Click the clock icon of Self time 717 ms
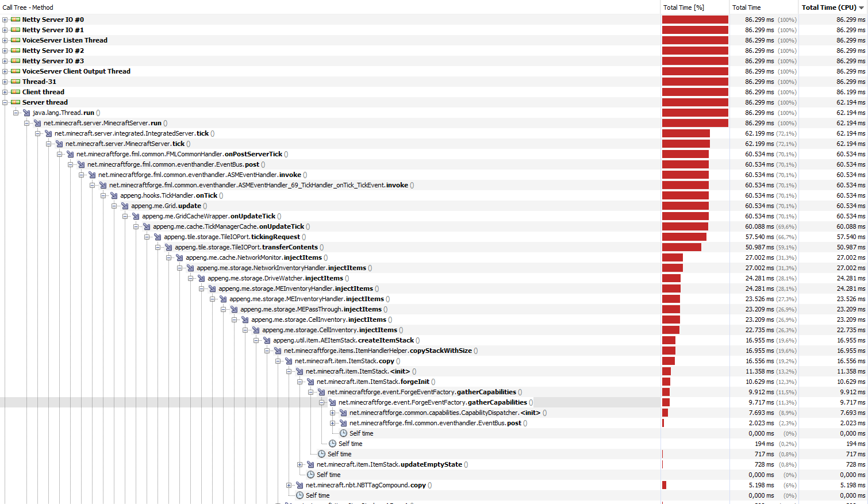This screenshot has width=868, height=504. [x=321, y=454]
